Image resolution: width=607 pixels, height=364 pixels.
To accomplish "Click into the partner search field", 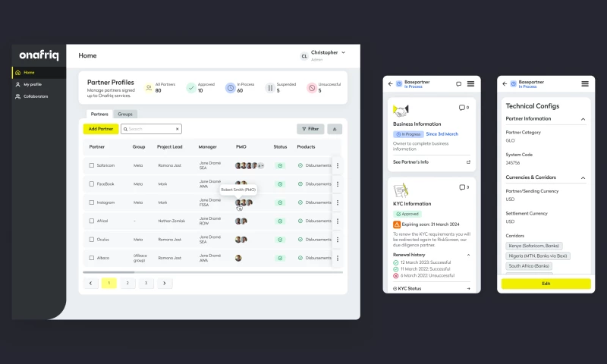I will click(152, 129).
